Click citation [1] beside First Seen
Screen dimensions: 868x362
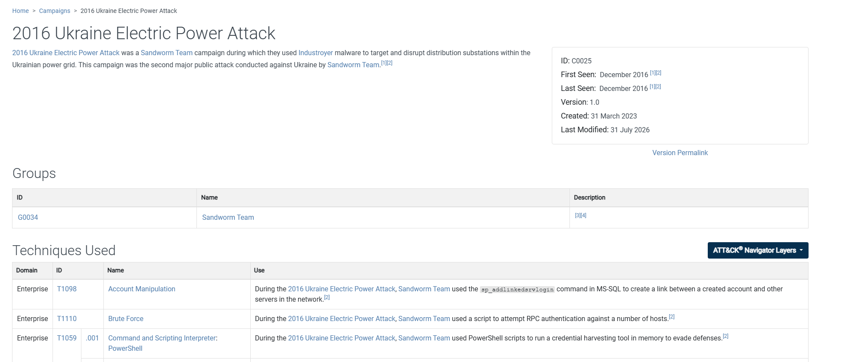653,73
